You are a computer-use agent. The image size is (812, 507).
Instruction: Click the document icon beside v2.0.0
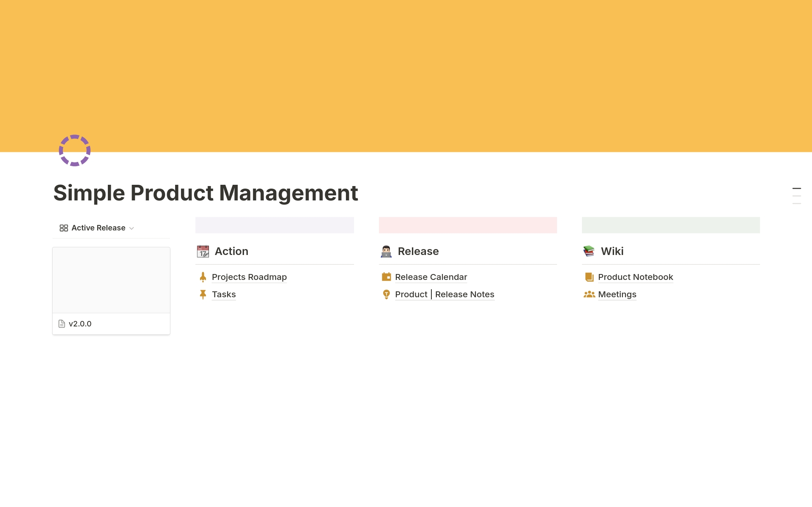(x=61, y=323)
